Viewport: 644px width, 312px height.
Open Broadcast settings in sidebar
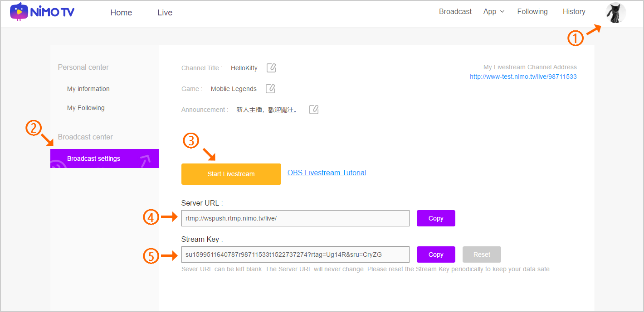(x=93, y=158)
